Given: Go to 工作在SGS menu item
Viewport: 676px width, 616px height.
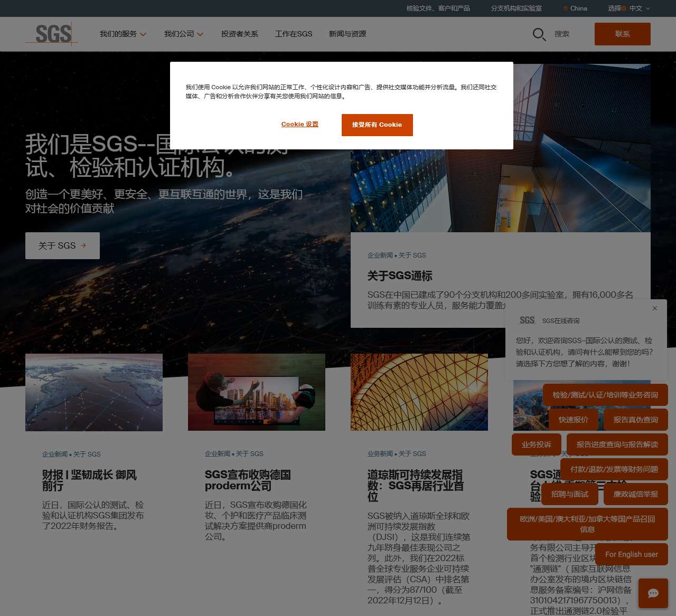Looking at the screenshot, I should click(x=294, y=34).
